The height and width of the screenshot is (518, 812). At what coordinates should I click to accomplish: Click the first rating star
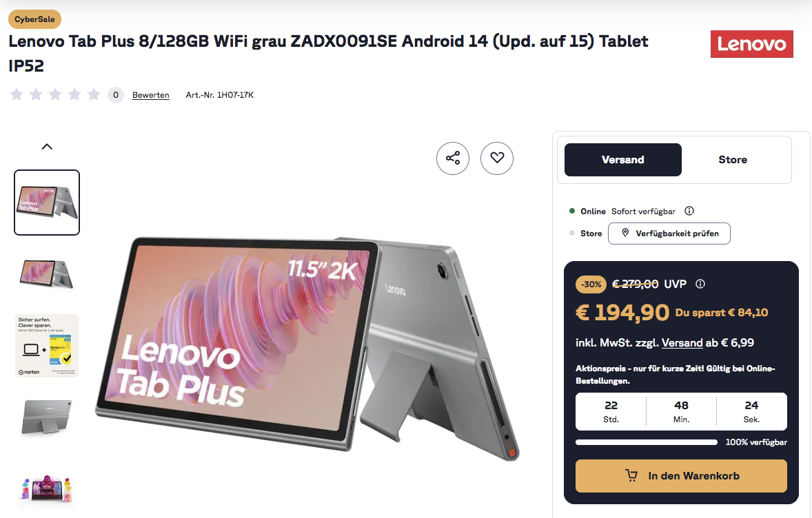[x=17, y=94]
